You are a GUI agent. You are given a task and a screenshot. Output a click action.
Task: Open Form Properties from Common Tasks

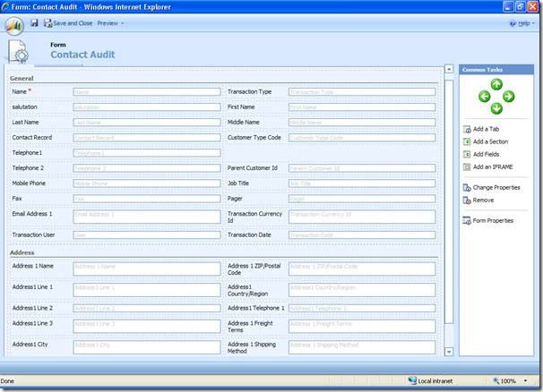coord(493,220)
